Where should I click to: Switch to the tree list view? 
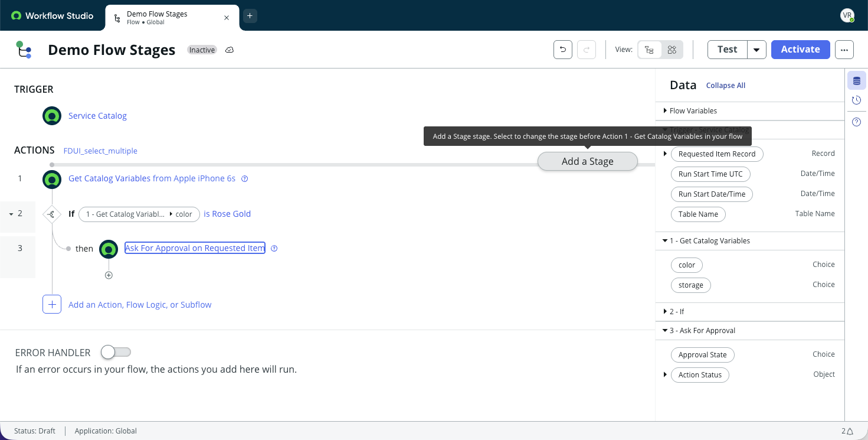[x=649, y=50]
